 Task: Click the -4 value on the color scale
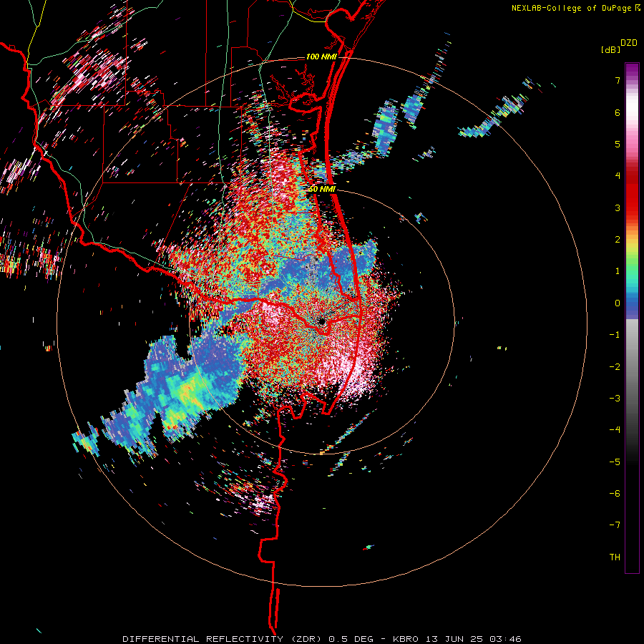(x=615, y=430)
